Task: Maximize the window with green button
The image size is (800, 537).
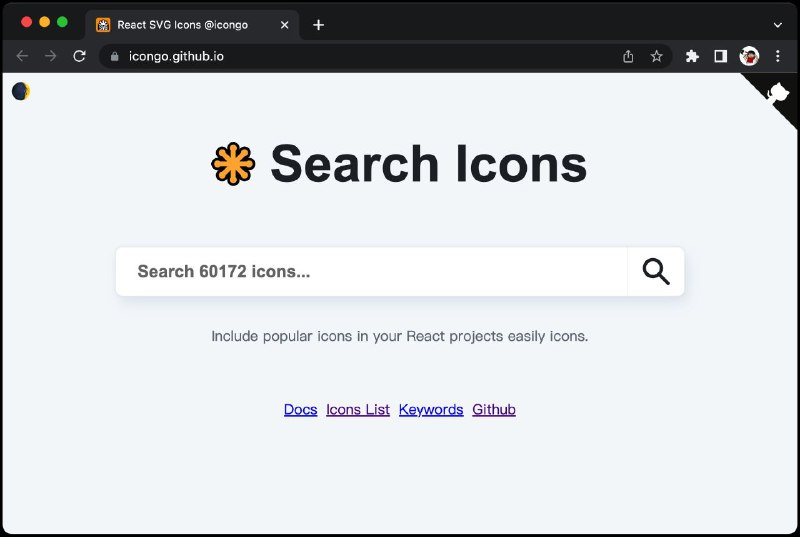Action: pos(62,22)
